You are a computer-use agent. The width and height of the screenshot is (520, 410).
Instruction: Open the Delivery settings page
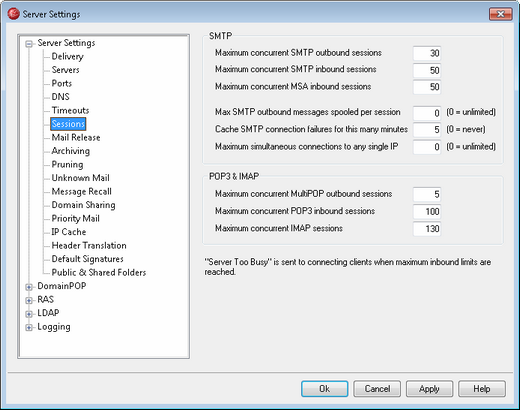pos(67,57)
